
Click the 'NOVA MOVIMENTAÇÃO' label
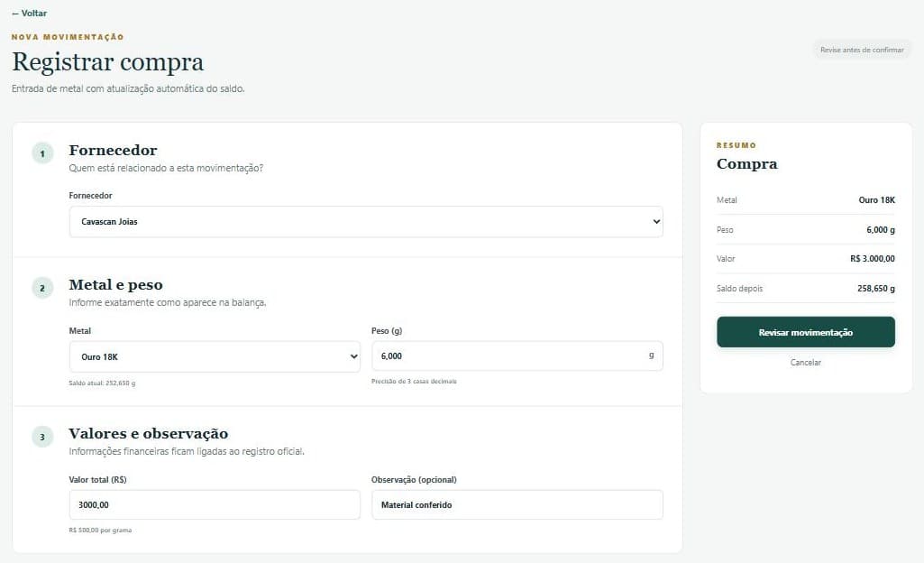pyautogui.click(x=68, y=37)
